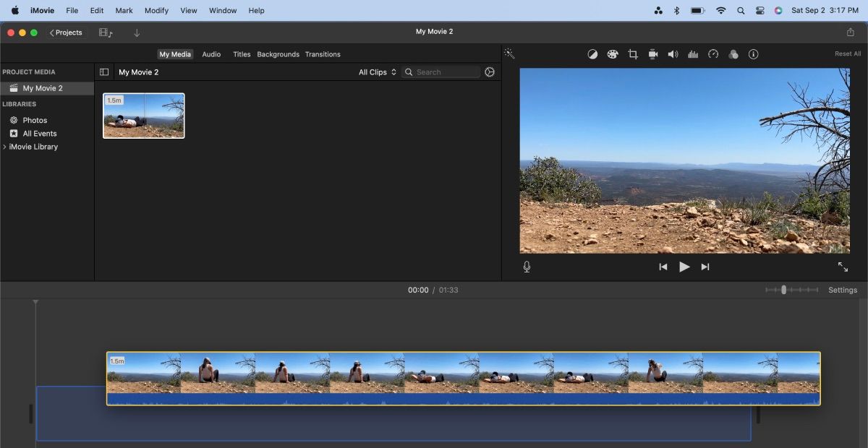Open the Volume controls
This screenshot has height=448, width=868.
point(672,53)
